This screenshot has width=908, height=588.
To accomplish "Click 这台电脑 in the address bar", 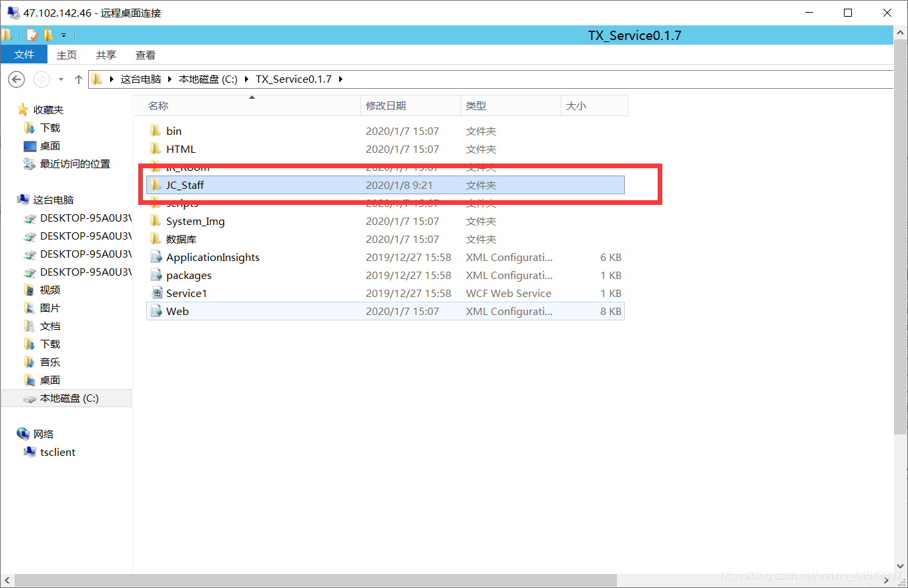I will 141,79.
